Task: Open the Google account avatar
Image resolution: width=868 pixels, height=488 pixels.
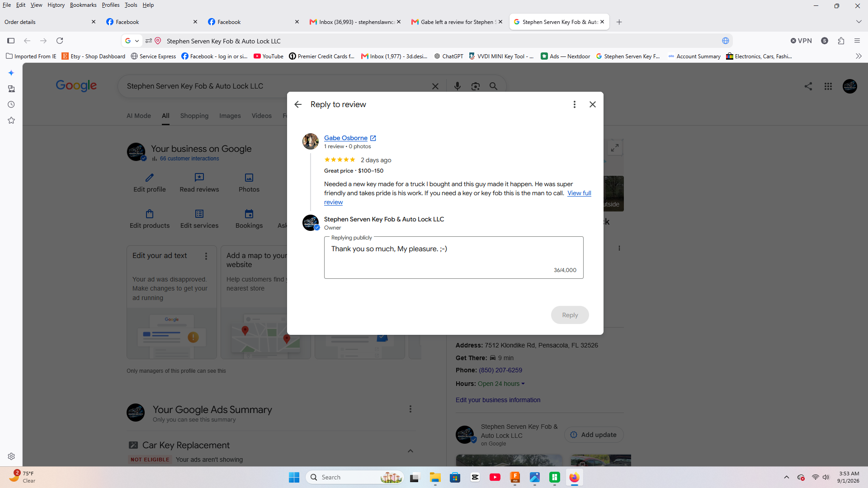Action: pos(849,86)
